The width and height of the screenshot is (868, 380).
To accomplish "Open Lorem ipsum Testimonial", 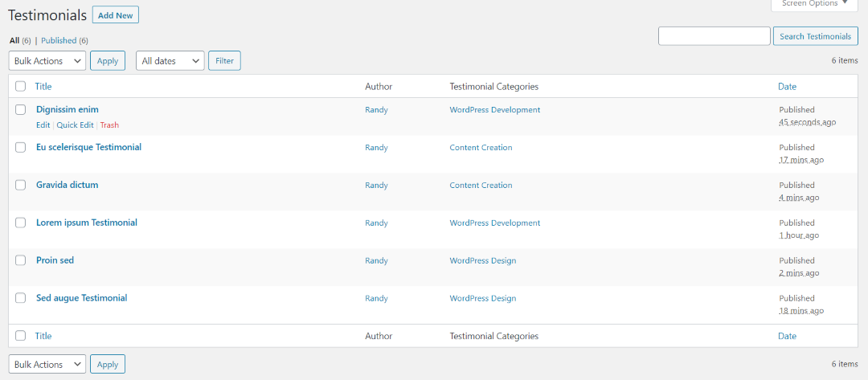I will point(86,223).
